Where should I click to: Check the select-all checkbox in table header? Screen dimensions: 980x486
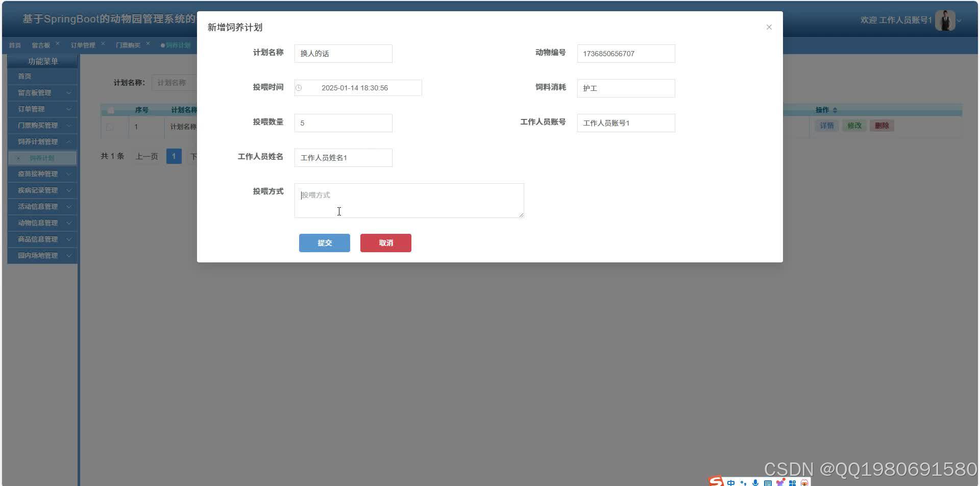point(110,110)
